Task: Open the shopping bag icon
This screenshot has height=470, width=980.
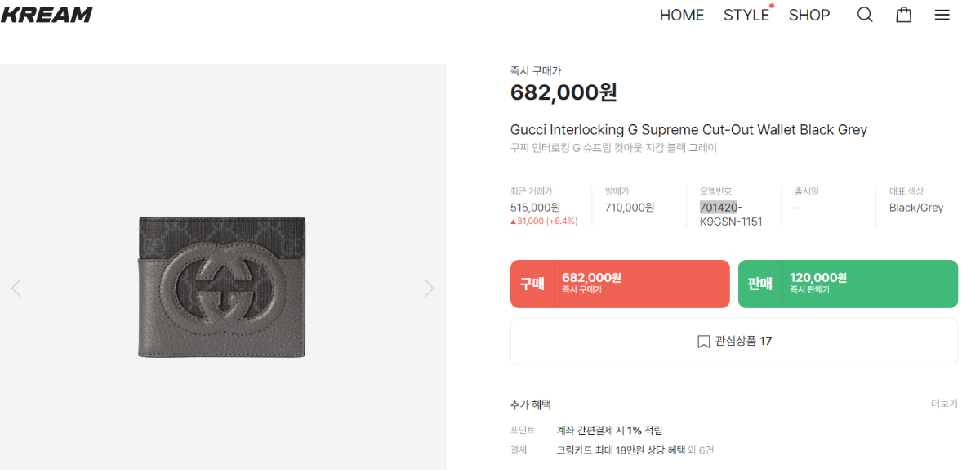Action: tap(904, 15)
